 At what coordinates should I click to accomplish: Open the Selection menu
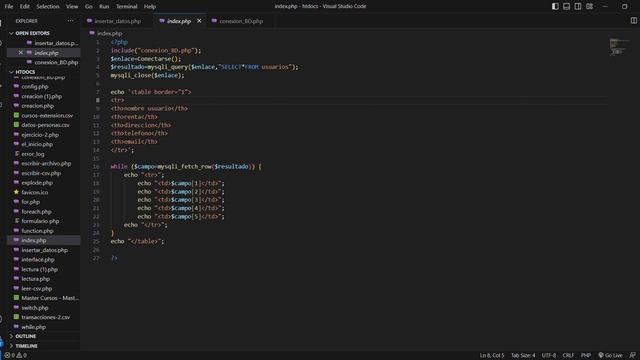coord(48,7)
